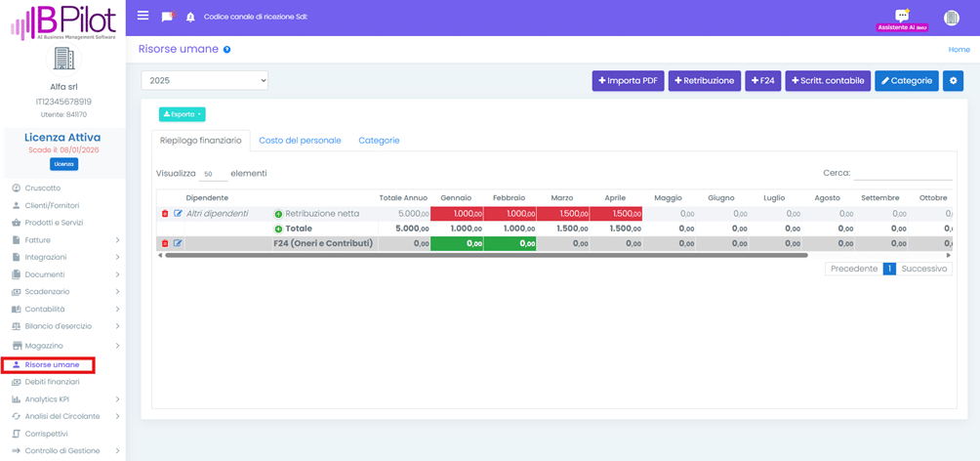
Task: Click red Marzo 1.500,00 Retribuzione netta cell
Action: (x=562, y=214)
